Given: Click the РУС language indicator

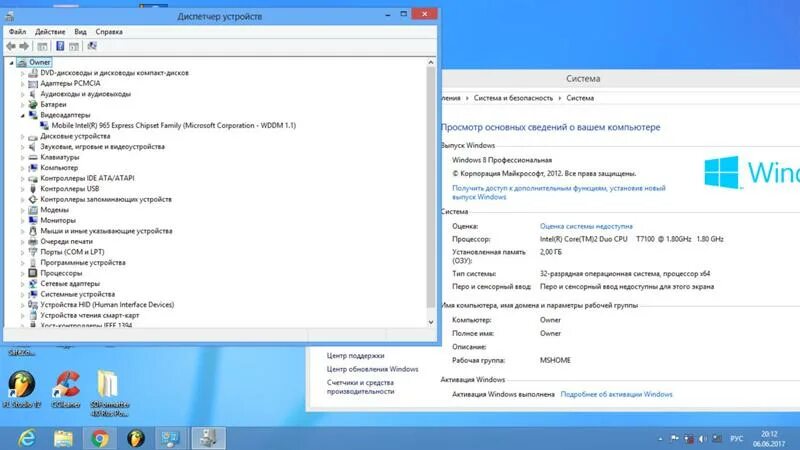Looking at the screenshot, I should click(x=737, y=439).
